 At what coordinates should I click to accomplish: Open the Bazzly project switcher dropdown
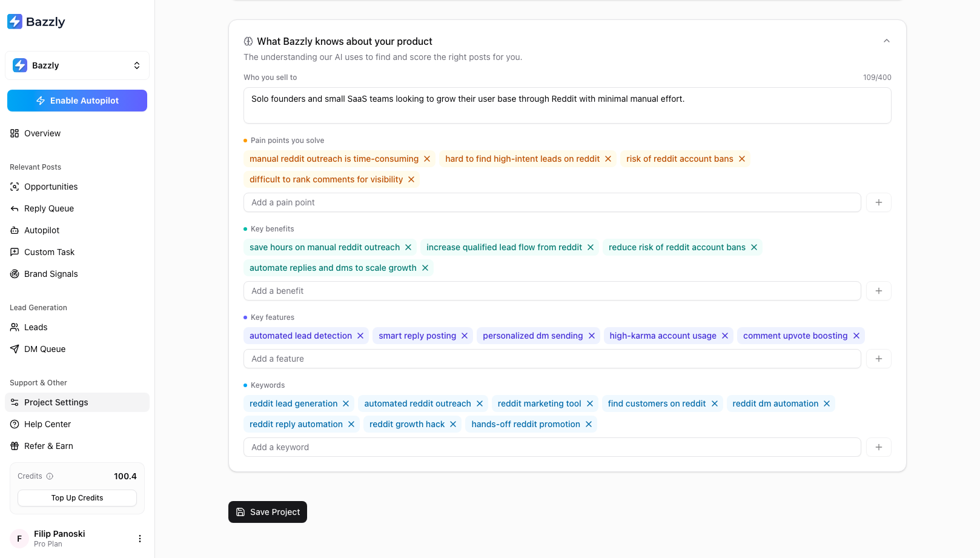77,65
